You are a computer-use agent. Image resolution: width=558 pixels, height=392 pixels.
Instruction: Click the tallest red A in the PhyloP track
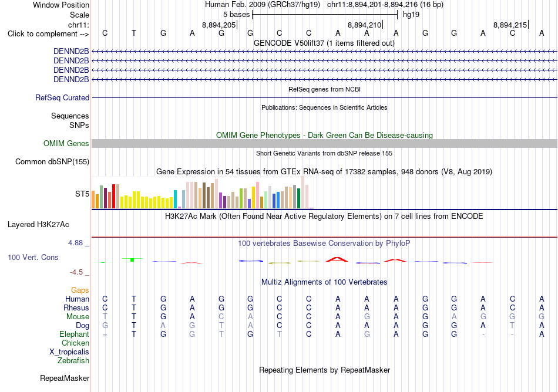[x=337, y=259]
